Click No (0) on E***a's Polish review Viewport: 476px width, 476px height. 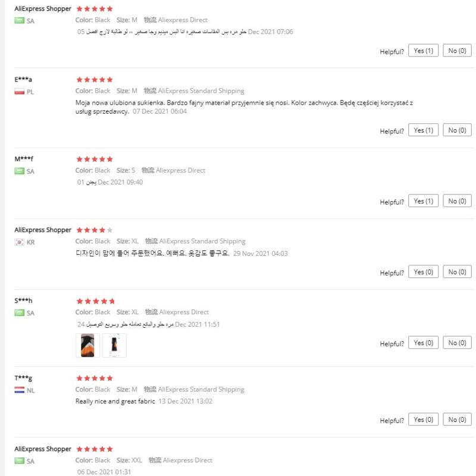[x=457, y=130]
